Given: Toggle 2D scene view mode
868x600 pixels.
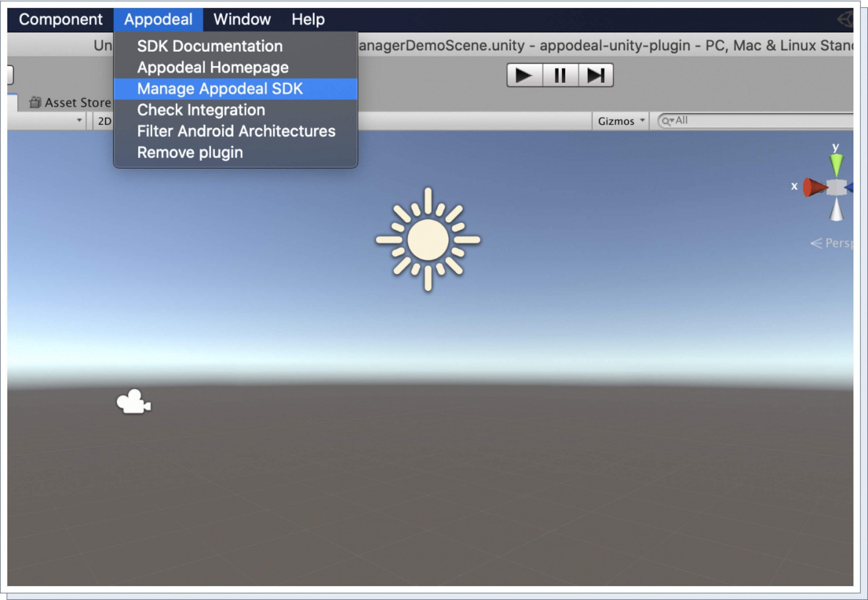Looking at the screenshot, I should pos(104,121).
